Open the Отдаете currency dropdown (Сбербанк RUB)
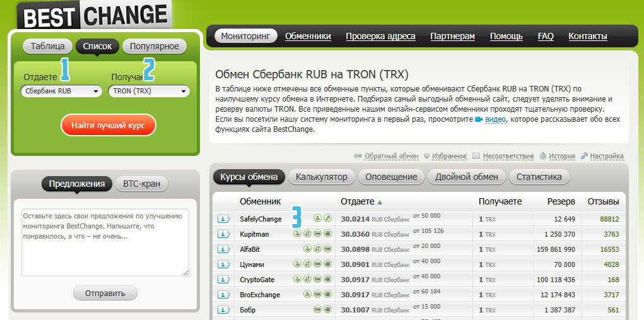The width and height of the screenshot is (644, 320). [x=61, y=91]
